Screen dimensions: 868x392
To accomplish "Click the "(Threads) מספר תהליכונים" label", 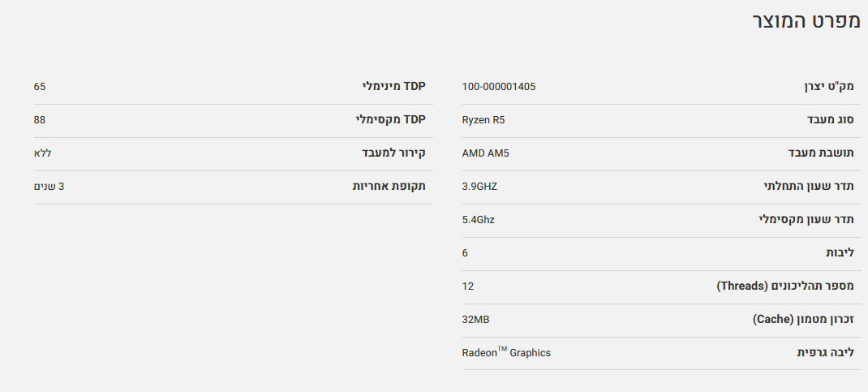I will [785, 286].
